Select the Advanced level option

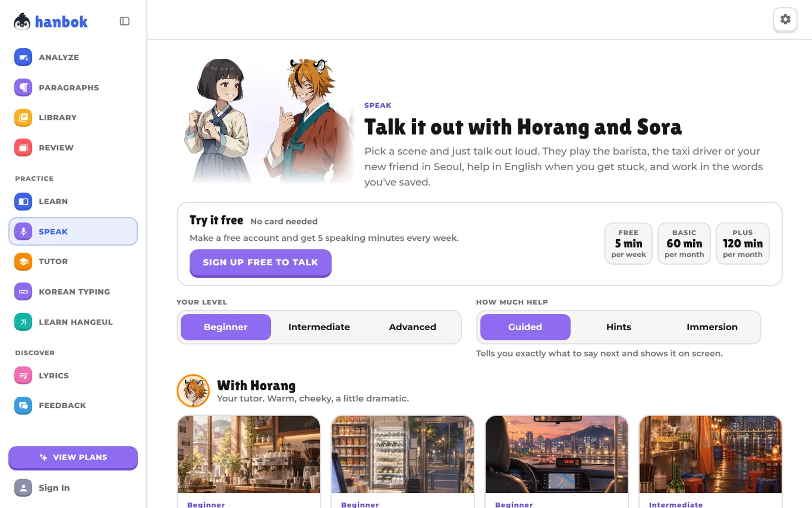pyautogui.click(x=413, y=327)
